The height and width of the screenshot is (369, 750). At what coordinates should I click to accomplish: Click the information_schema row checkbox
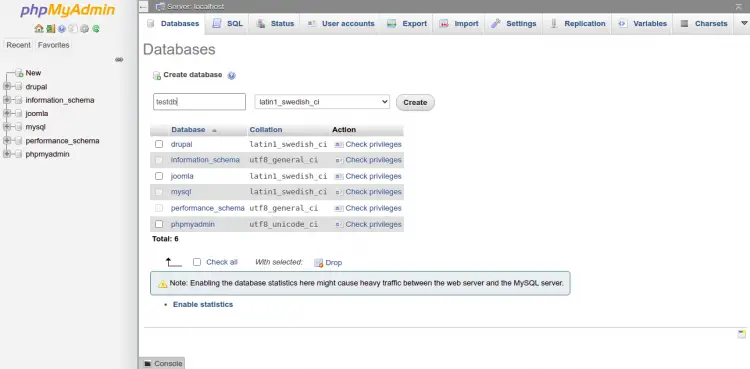pos(159,160)
